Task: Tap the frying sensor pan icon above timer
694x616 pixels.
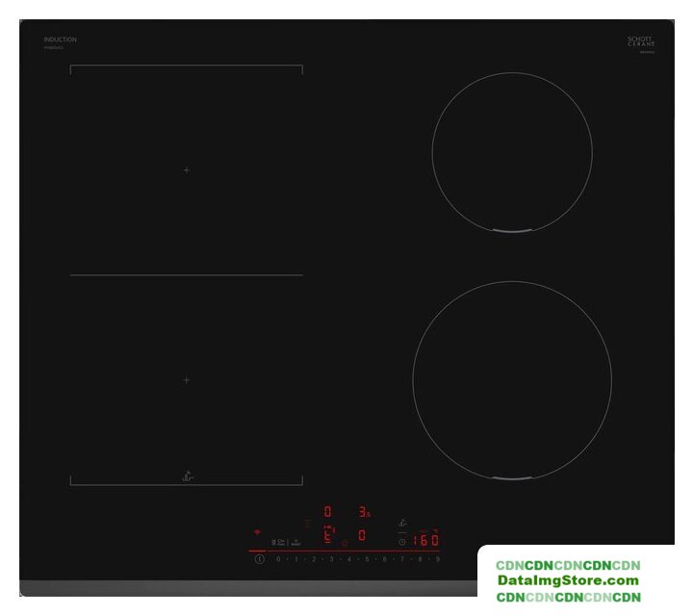Action: coord(403,523)
